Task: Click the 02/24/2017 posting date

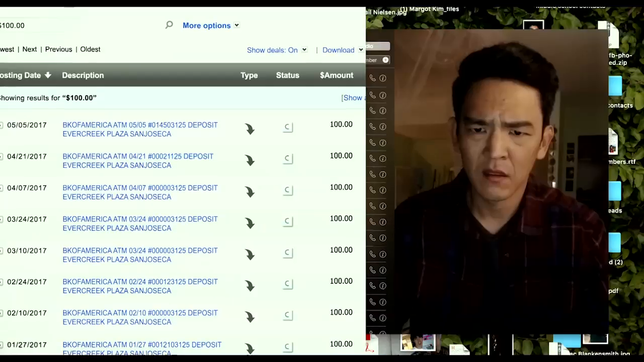Action: click(27, 282)
